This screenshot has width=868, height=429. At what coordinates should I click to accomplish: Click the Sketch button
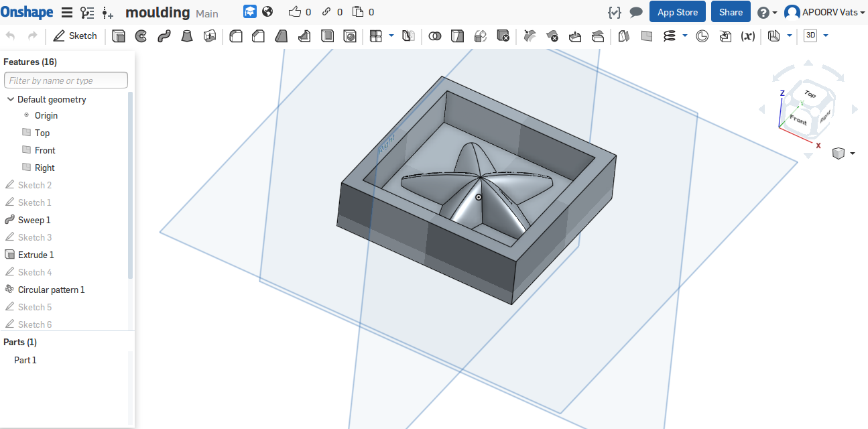coord(75,36)
